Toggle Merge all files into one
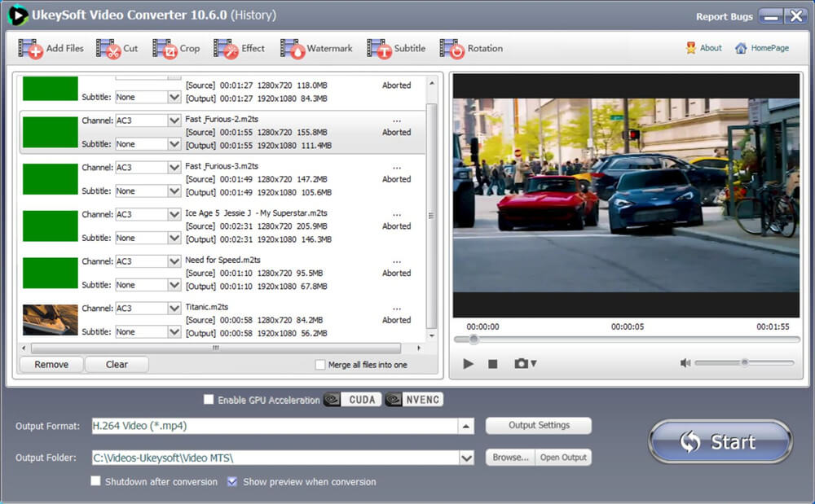 point(320,365)
